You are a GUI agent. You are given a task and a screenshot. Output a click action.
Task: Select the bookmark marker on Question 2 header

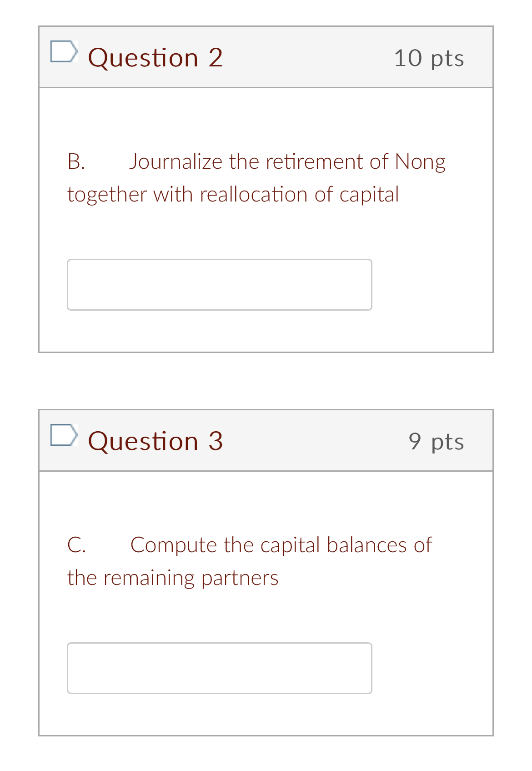(65, 52)
